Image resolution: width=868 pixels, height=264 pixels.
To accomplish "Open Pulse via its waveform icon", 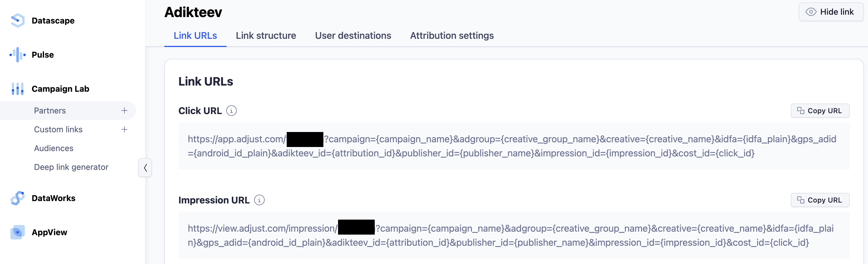I will tap(18, 55).
